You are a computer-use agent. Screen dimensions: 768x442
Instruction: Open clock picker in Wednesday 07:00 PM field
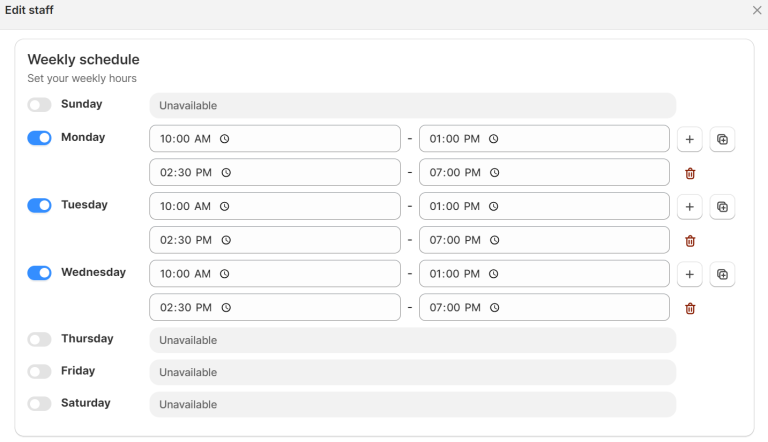[495, 308]
